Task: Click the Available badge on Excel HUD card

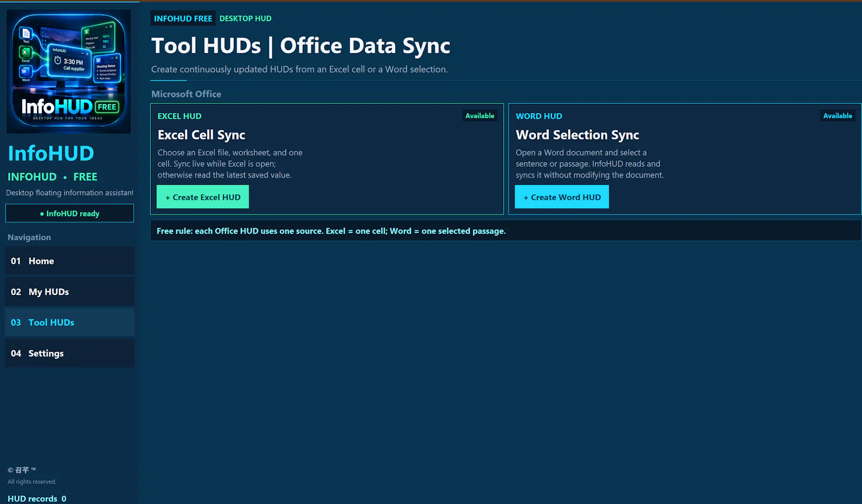Action: pyautogui.click(x=479, y=116)
